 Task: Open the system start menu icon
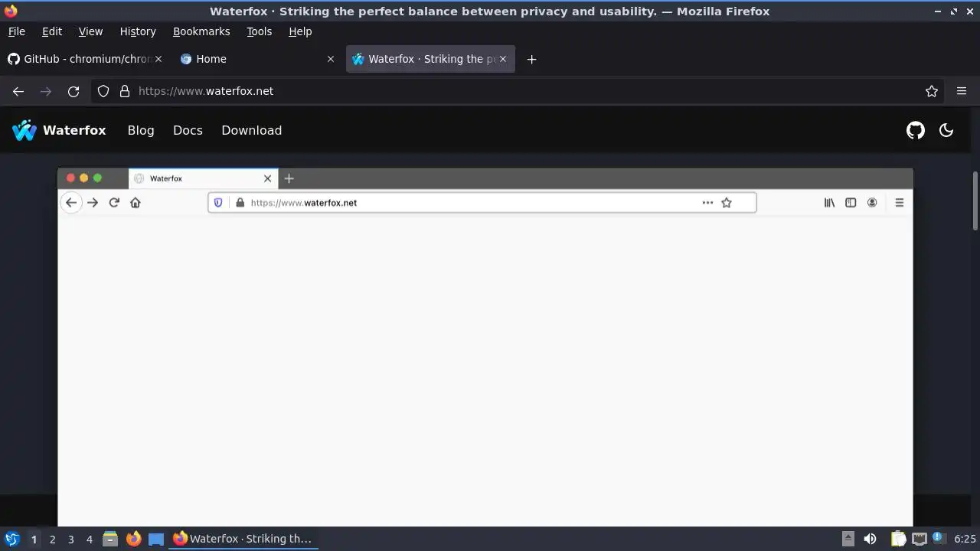(11, 539)
